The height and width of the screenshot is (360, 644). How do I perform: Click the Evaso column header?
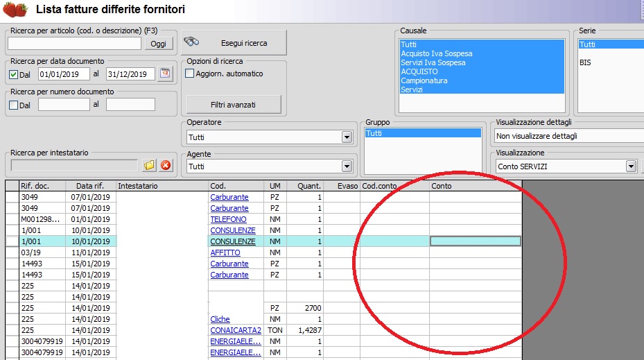(x=342, y=186)
